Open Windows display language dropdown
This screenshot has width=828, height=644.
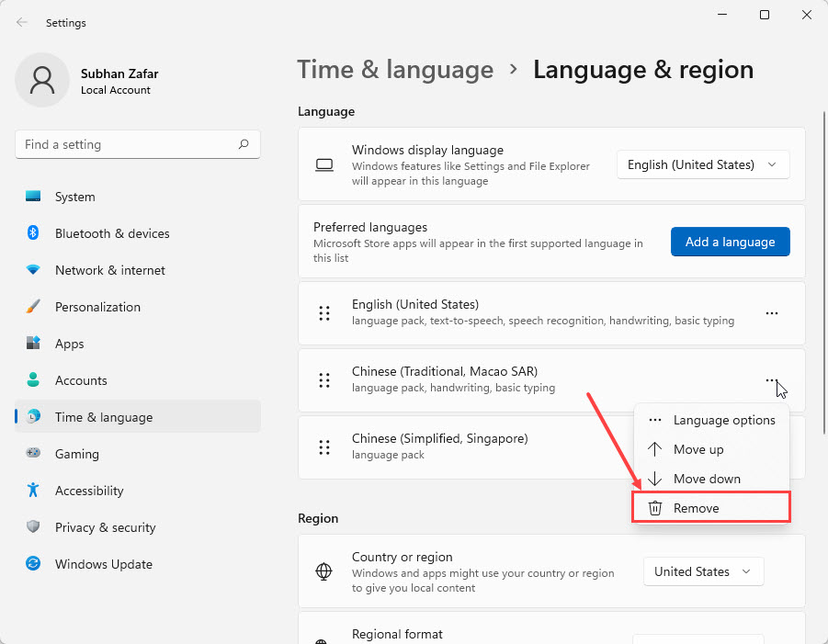pos(703,164)
